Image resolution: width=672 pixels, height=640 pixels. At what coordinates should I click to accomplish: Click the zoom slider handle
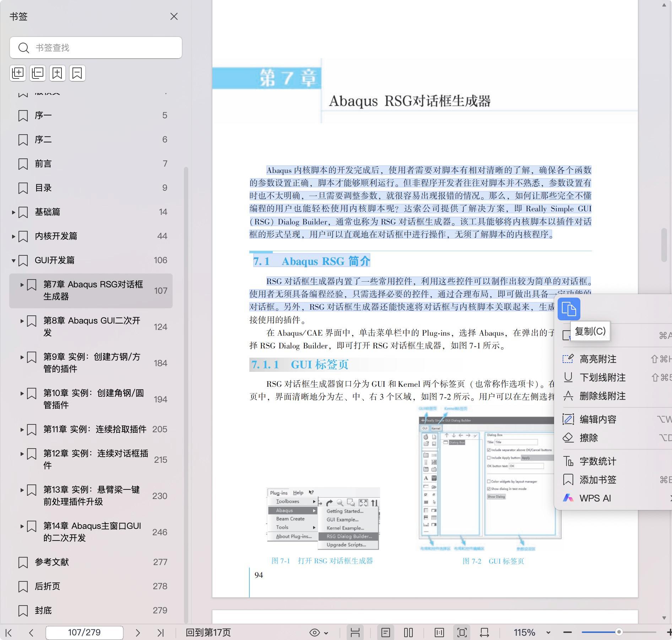point(619,632)
